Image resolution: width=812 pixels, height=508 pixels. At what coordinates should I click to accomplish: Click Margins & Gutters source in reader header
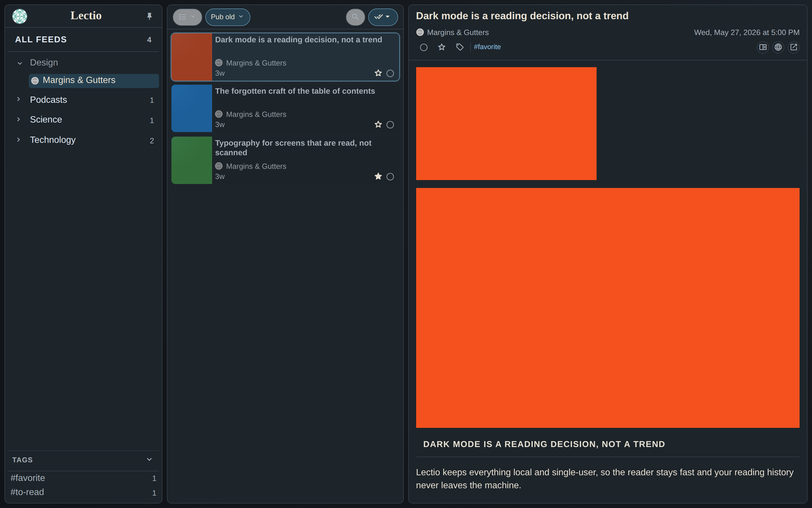pyautogui.click(x=458, y=32)
